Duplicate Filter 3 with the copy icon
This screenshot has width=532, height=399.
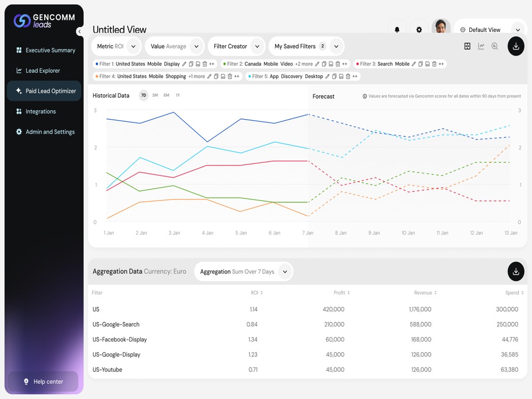420,64
